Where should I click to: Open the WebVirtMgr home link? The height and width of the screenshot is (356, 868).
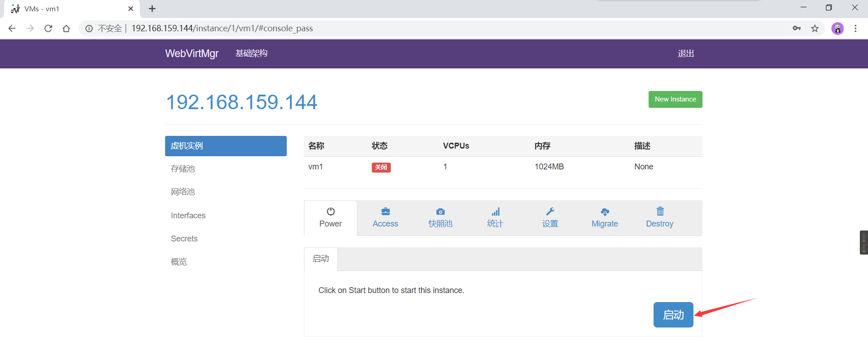click(192, 53)
